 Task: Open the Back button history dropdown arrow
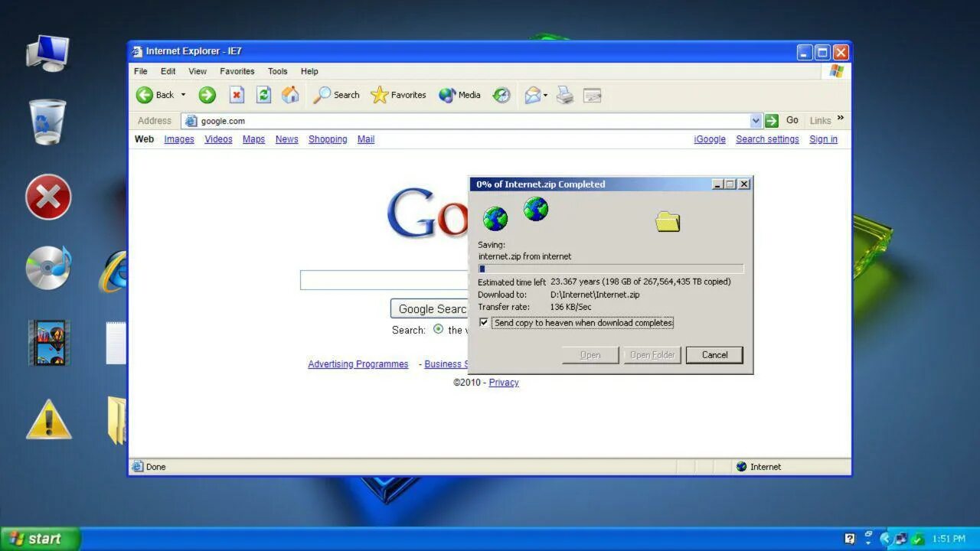[183, 95]
